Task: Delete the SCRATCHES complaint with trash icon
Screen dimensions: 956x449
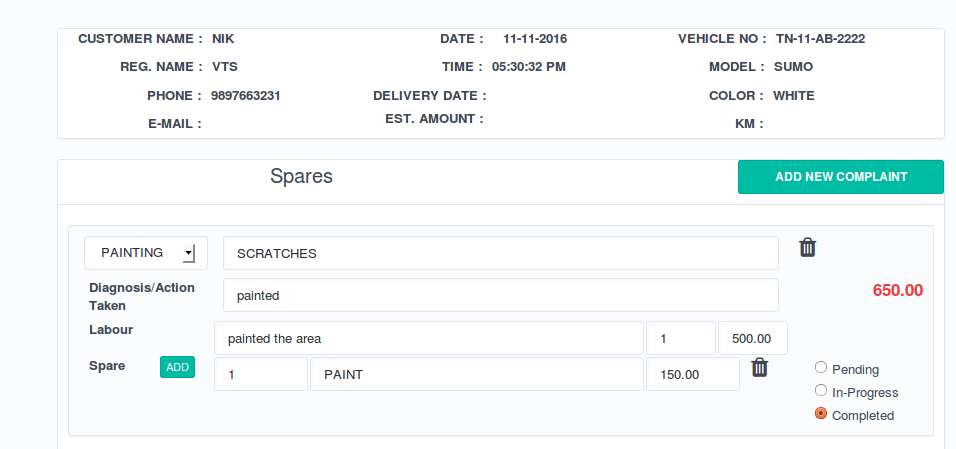Action: point(808,248)
